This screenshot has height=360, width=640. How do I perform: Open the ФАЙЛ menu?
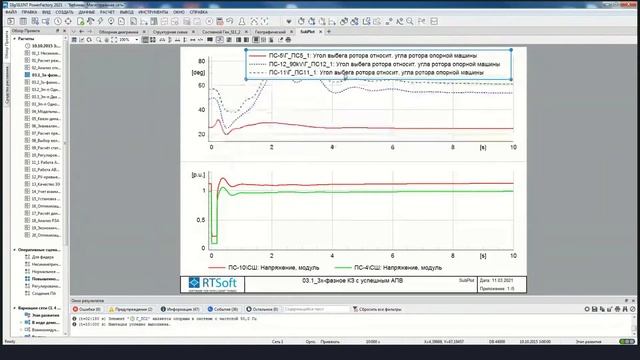[11, 12]
